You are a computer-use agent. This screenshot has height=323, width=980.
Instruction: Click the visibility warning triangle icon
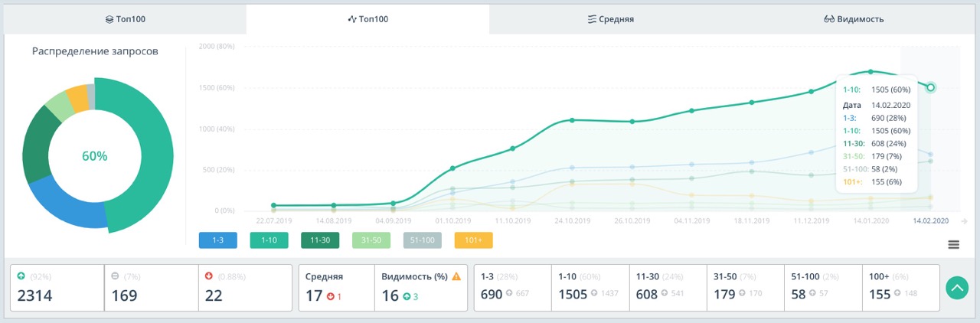coord(456,276)
